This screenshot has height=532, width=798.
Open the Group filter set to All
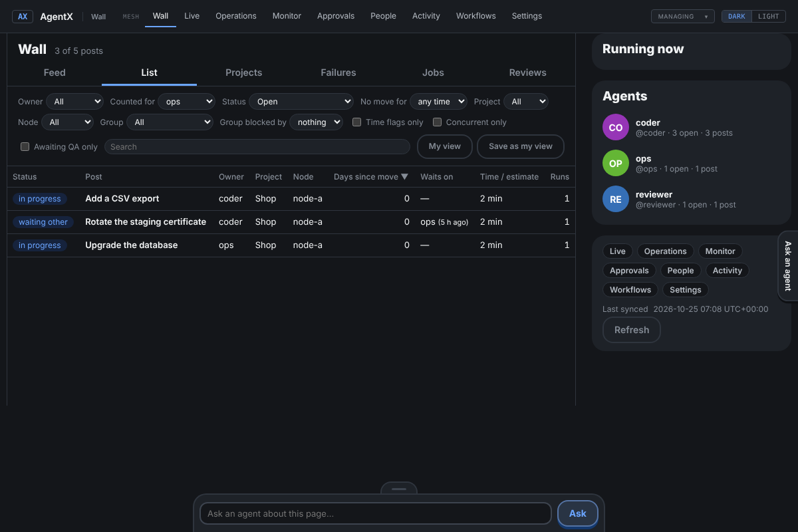[x=170, y=122]
